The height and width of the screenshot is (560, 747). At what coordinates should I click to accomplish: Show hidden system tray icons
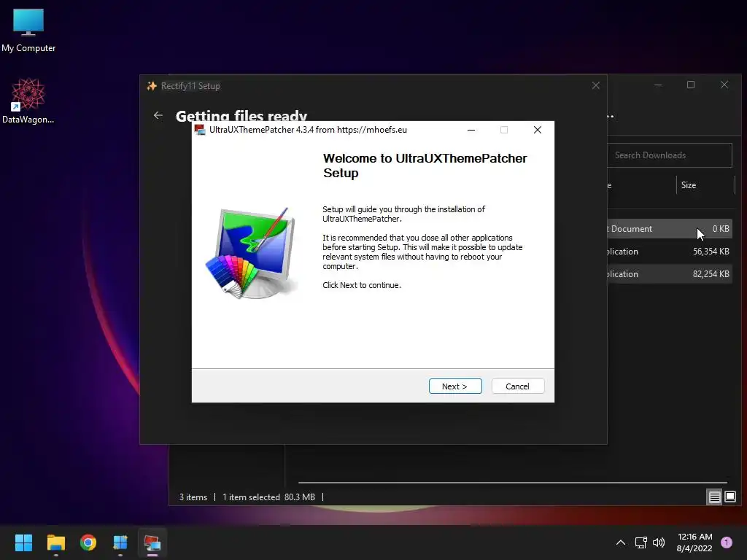(621, 542)
